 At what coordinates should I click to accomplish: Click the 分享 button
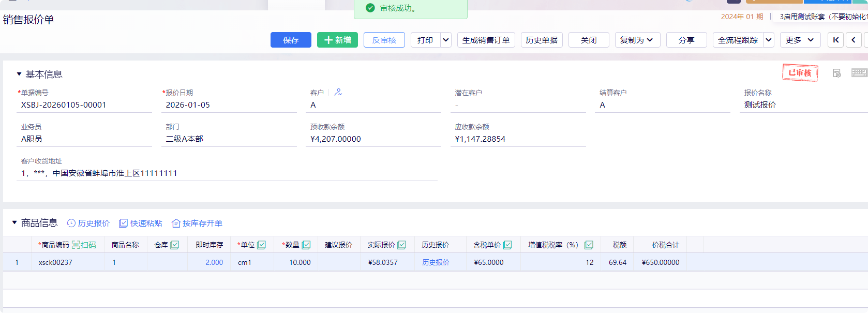pos(686,40)
